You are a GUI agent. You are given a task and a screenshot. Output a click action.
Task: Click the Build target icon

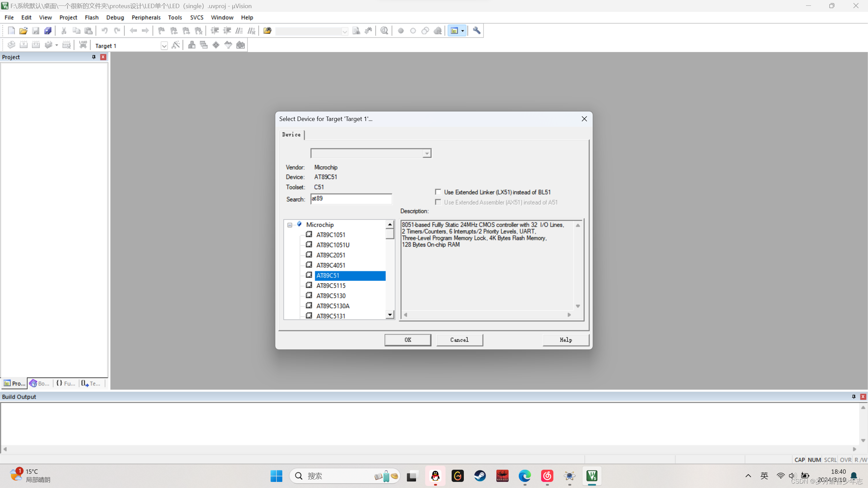(x=23, y=45)
